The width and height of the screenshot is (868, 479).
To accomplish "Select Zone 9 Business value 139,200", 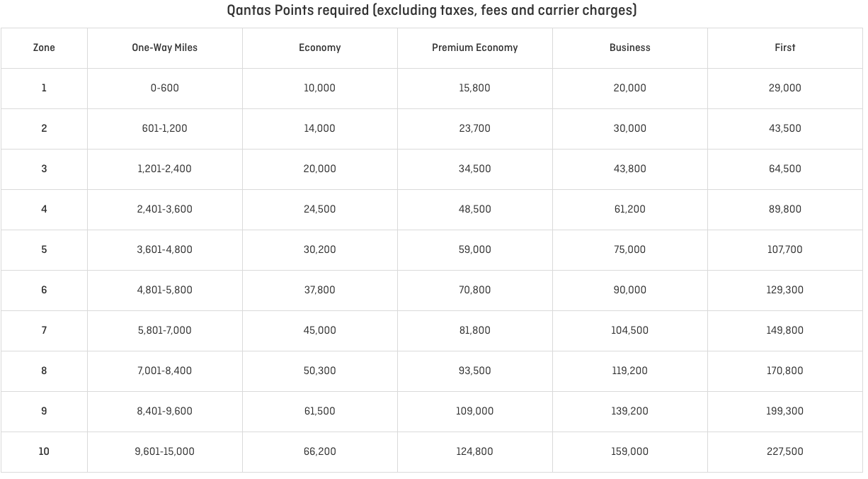I will click(x=629, y=411).
